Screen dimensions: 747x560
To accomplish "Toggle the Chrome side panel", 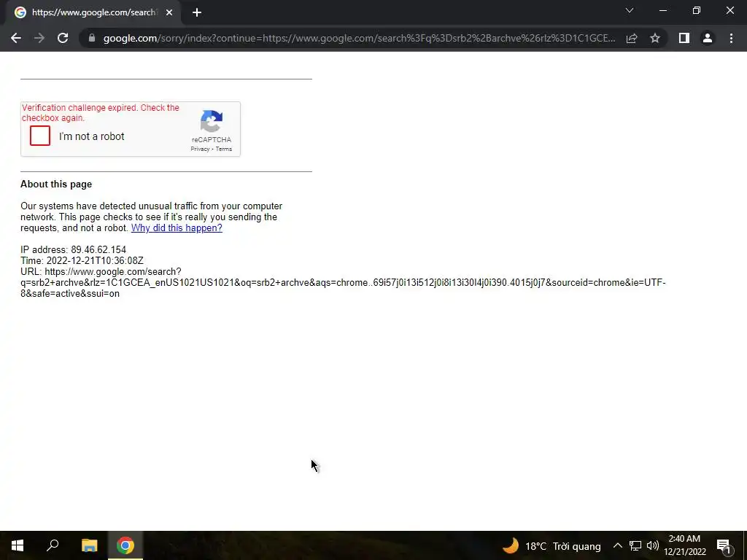I will (x=684, y=38).
